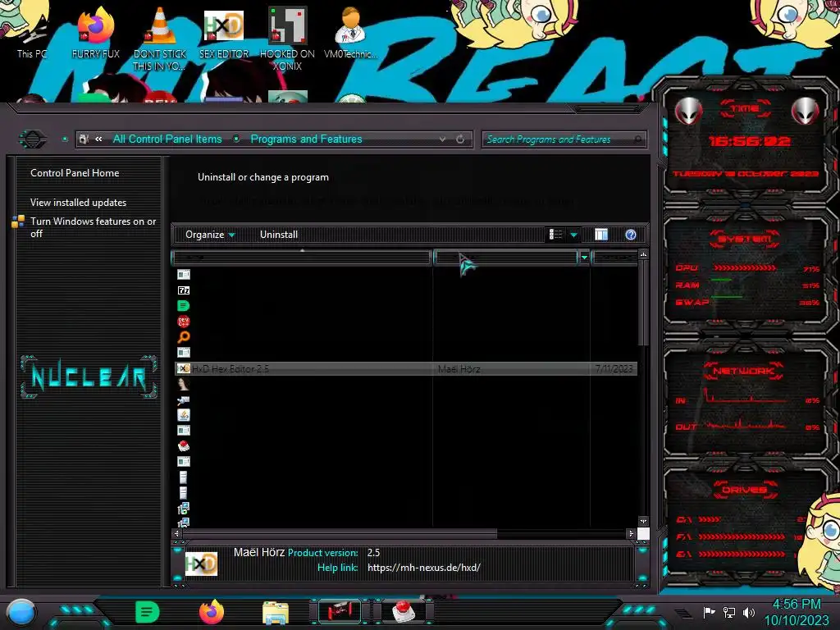Open the SEX EDITOR HxD desktop shortcut
This screenshot has width=840, height=630.
click(223, 33)
